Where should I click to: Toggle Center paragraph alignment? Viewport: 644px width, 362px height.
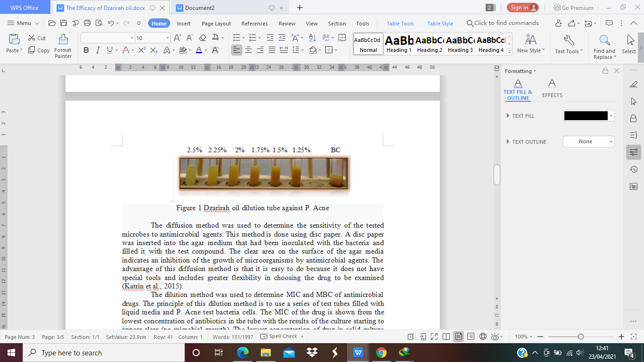[x=248, y=50]
